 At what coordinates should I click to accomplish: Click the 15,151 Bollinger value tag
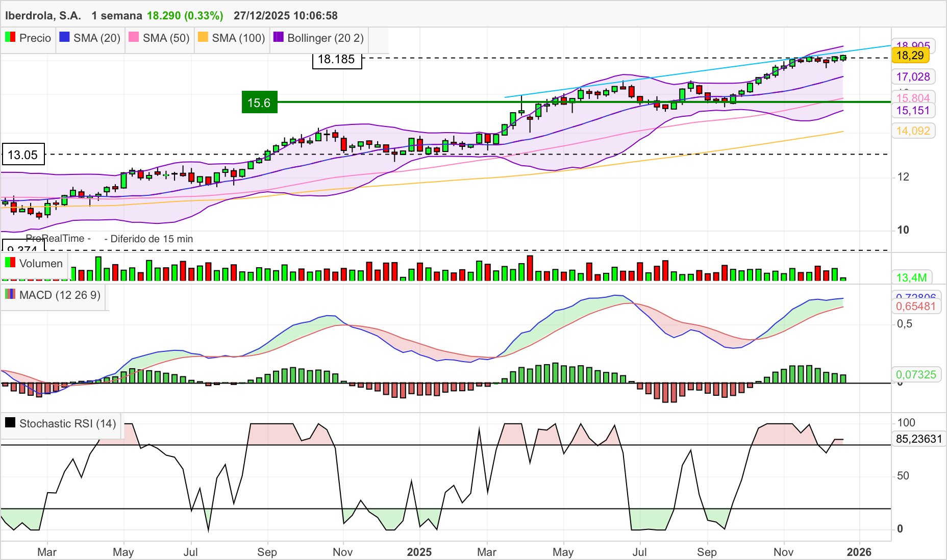click(x=913, y=111)
